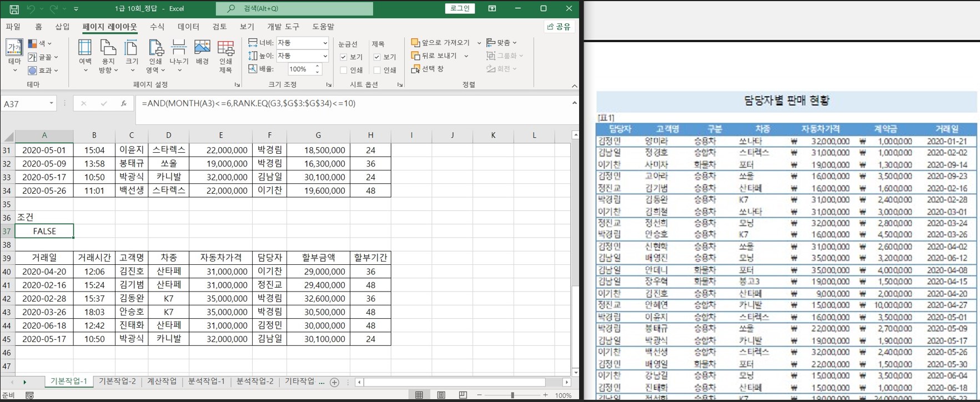Expand the 너비 (Width) dropdown
980x402 pixels.
click(325, 43)
